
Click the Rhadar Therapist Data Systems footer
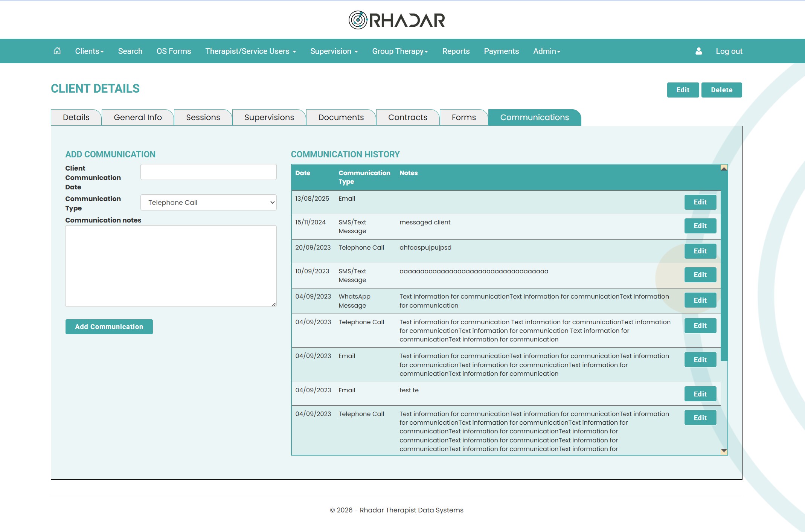[x=396, y=510]
